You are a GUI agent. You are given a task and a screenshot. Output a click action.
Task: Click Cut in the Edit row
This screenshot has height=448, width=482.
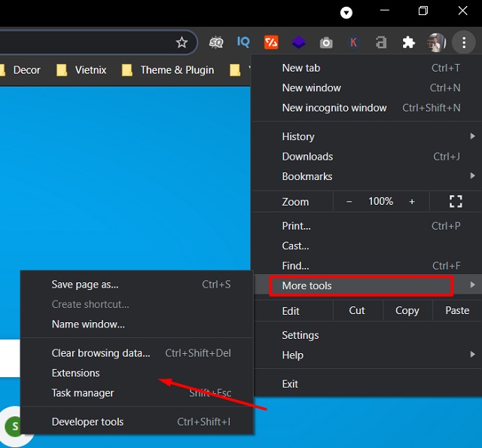pyautogui.click(x=357, y=311)
